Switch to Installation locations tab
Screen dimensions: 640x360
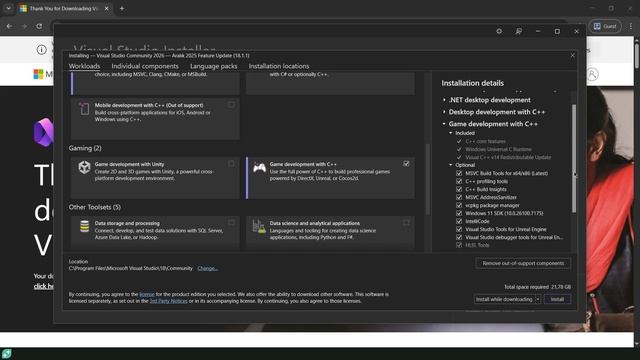279,66
